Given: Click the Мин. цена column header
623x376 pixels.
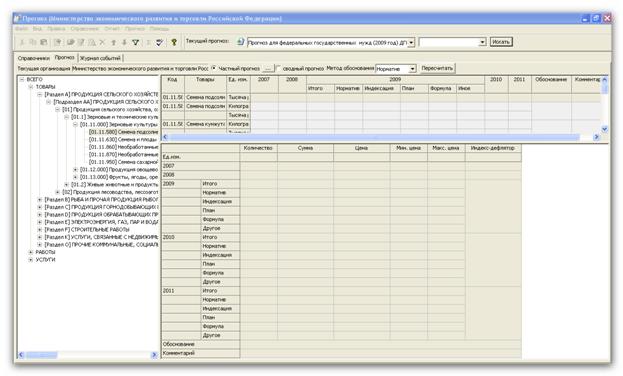Looking at the screenshot, I should pyautogui.click(x=408, y=148).
